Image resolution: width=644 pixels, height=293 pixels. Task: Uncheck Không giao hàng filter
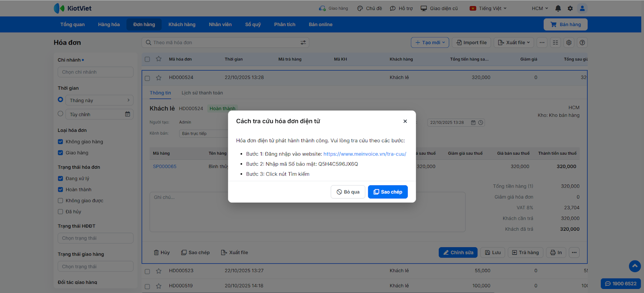(x=60, y=141)
